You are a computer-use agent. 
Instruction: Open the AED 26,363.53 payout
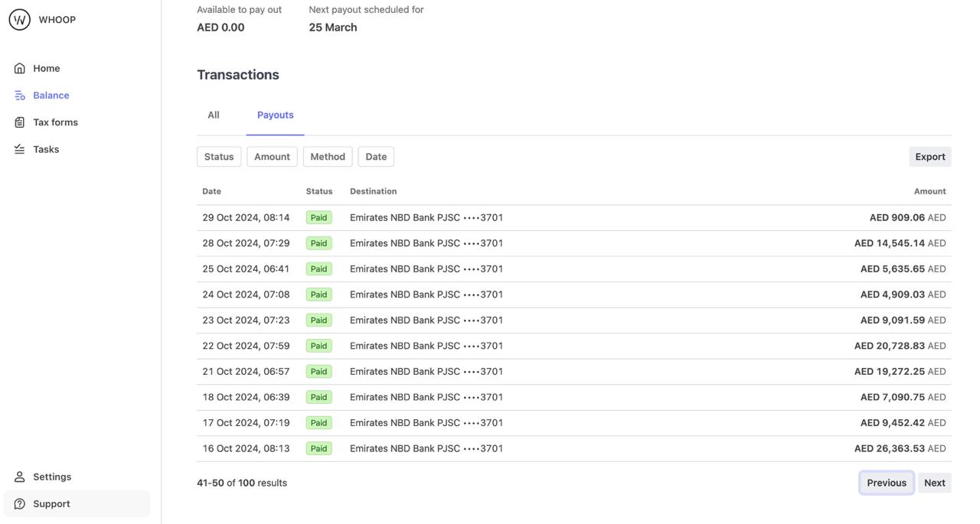pyautogui.click(x=890, y=448)
